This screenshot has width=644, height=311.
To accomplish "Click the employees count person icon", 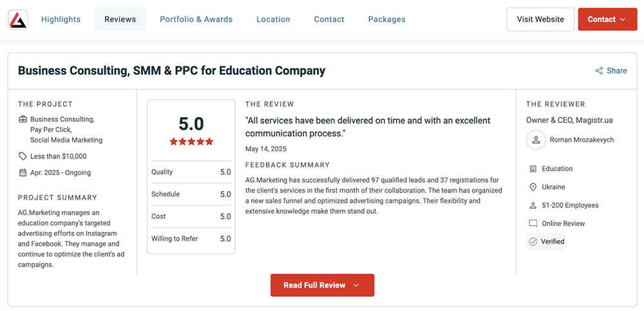I will coord(533,205).
